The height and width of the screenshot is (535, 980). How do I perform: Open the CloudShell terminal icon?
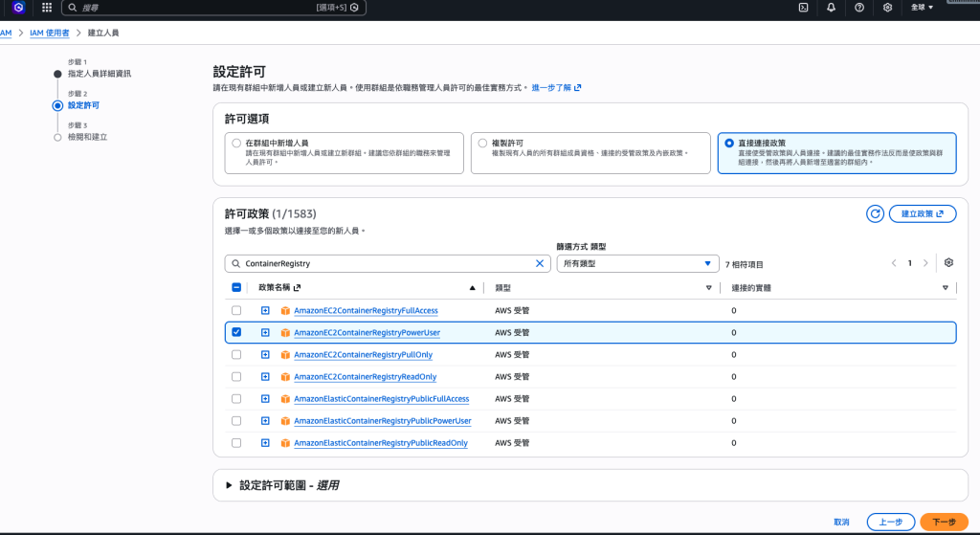pyautogui.click(x=804, y=8)
